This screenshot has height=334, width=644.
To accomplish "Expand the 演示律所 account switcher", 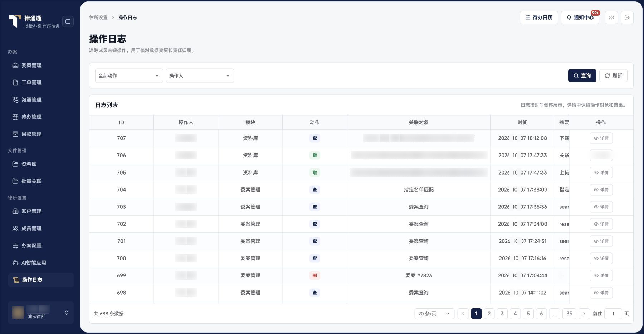I will click(41, 313).
